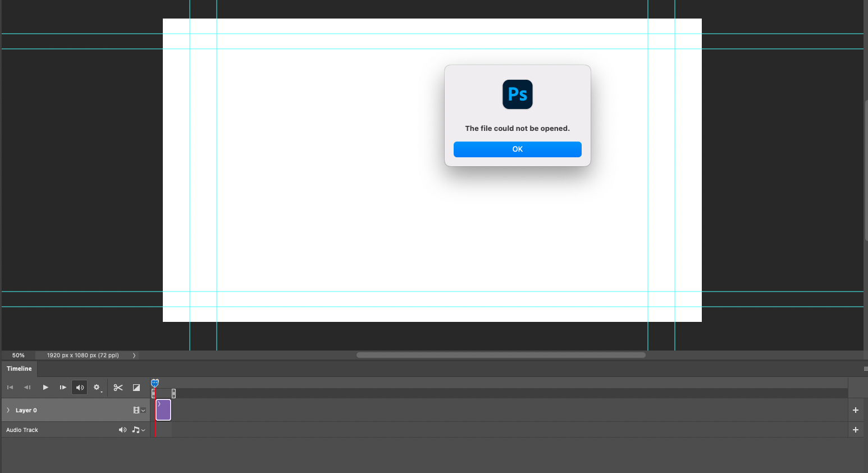Toggle timeline audio playback mute
Screen dimensions: 868x473
coord(80,387)
